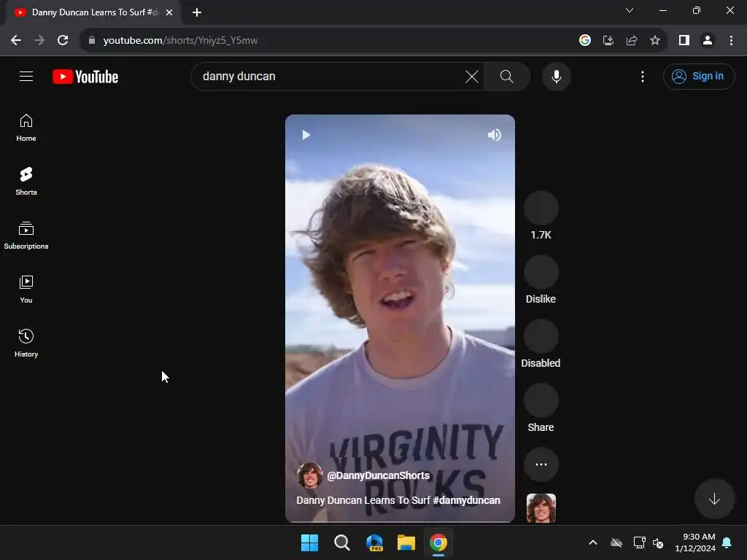Screen dimensions: 747x560
Task: Reload the page
Action: [63, 41]
